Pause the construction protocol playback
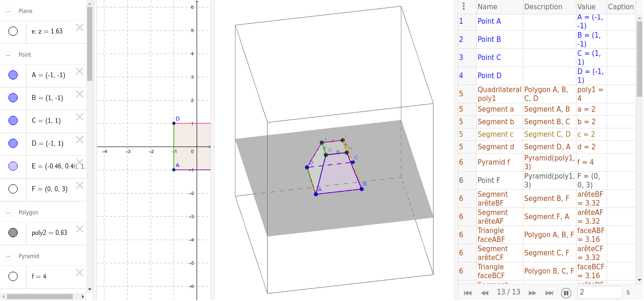Screen dimensions: 644x301 pyautogui.click(x=566, y=293)
